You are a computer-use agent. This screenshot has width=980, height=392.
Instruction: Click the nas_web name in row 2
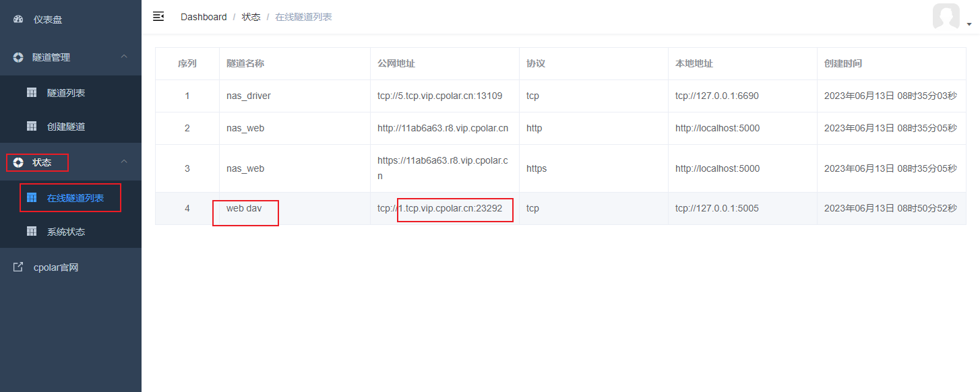point(245,128)
